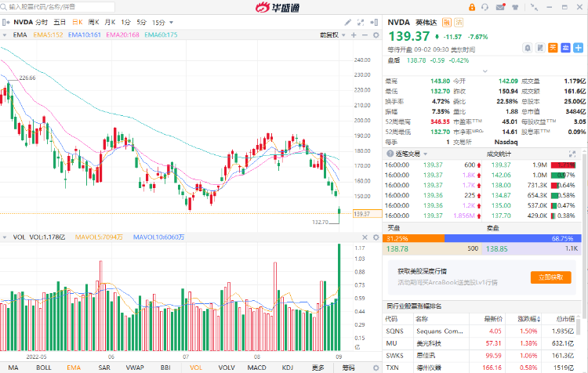Select the 1分 one-minute tab
This screenshot has width=588, height=373.
pyautogui.click(x=125, y=23)
